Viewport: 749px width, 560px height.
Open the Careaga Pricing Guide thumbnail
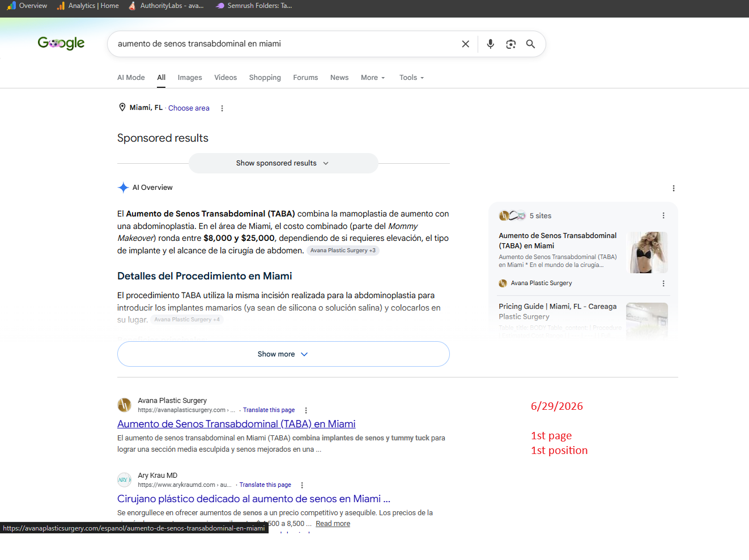(647, 321)
